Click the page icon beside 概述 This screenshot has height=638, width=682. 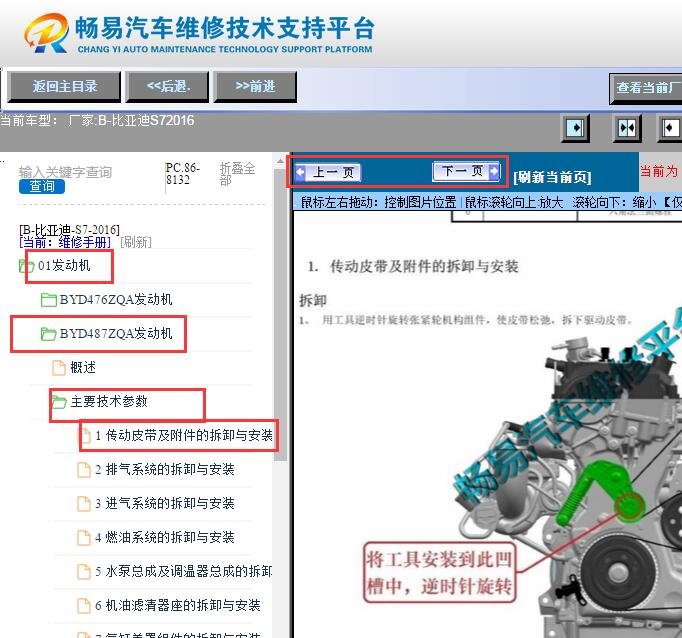[59, 367]
